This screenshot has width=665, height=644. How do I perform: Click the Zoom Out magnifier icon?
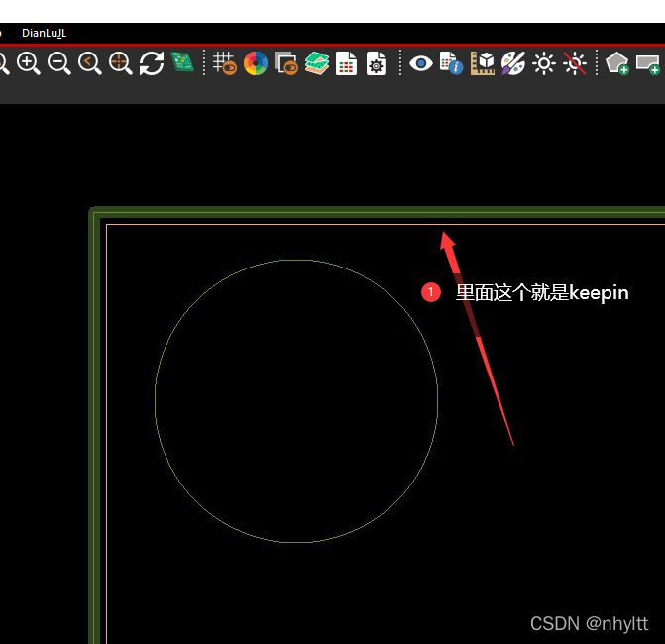(59, 64)
